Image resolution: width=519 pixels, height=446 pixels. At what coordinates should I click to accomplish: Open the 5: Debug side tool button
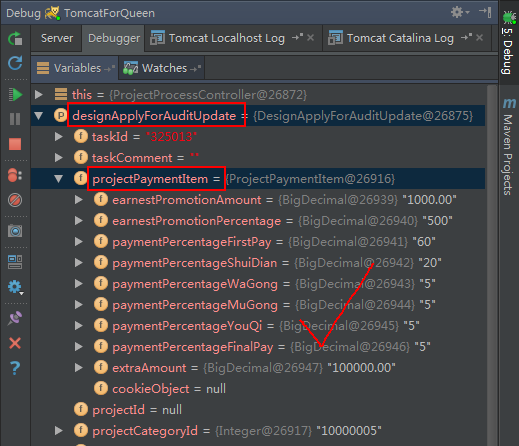pyautogui.click(x=508, y=43)
